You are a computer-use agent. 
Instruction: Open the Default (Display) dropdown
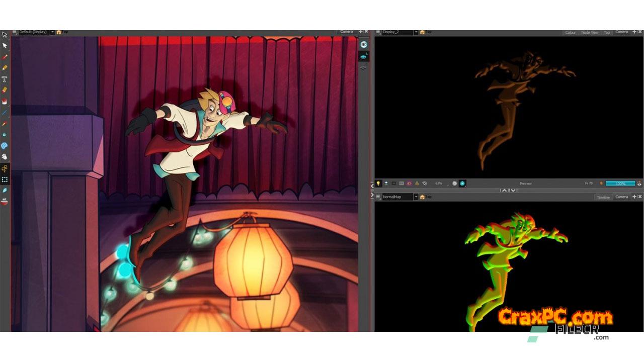[x=52, y=32]
